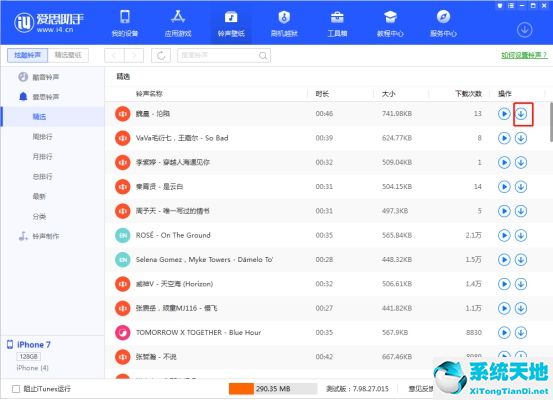Download TOMORROW X TOGETHER - Blue Hour
The image size is (553, 400).
tap(521, 333)
